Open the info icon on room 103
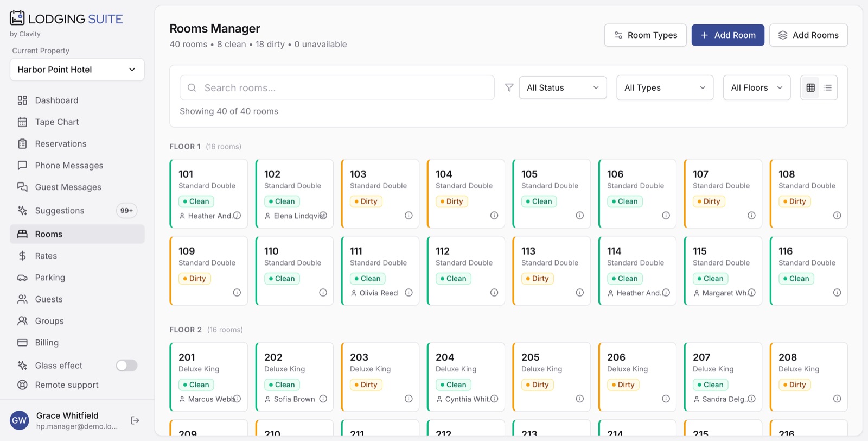 [409, 216]
